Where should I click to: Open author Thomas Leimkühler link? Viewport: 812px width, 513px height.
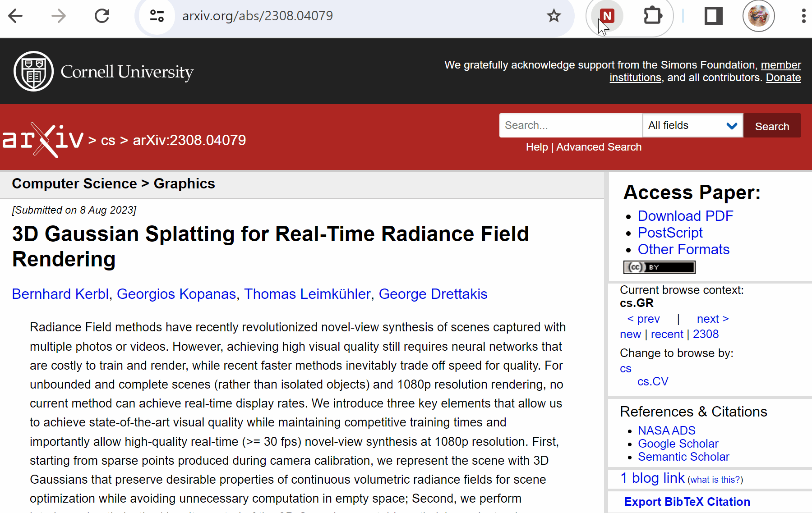click(x=307, y=294)
